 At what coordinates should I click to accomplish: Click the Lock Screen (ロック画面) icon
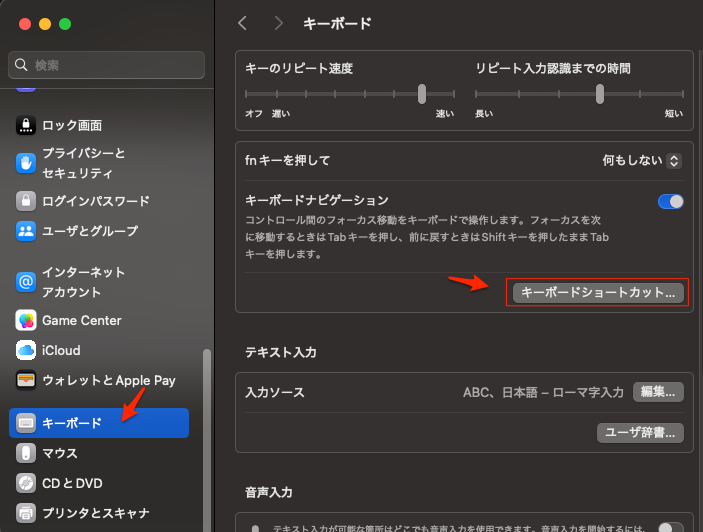tap(26, 126)
